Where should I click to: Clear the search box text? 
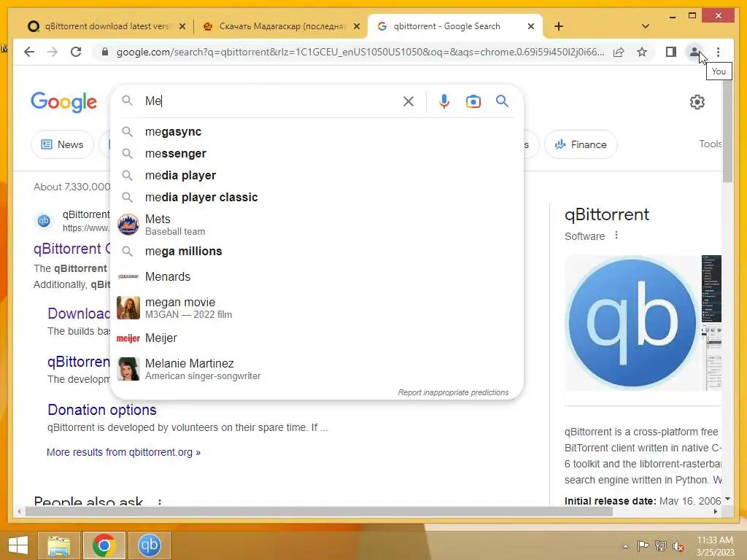(409, 101)
